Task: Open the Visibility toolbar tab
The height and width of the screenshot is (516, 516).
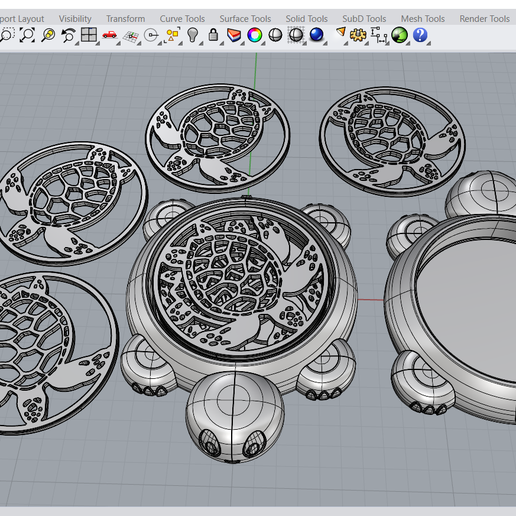Action: pyautogui.click(x=75, y=19)
